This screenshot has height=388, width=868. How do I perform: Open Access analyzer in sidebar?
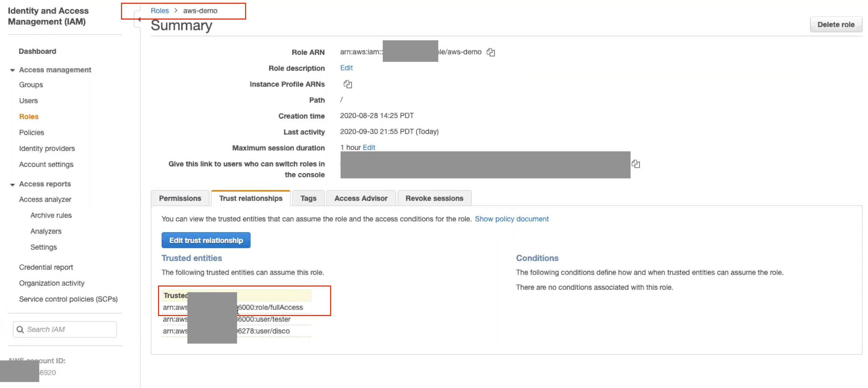click(x=45, y=199)
